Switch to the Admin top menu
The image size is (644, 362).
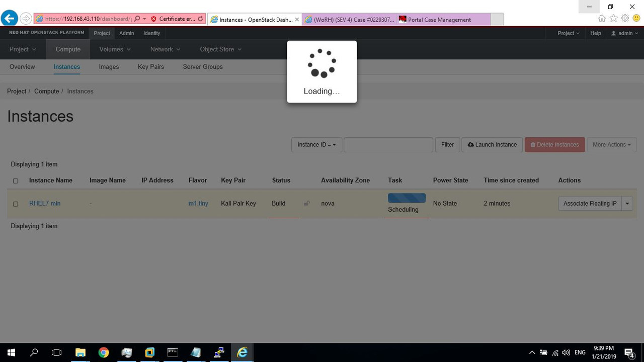126,33
